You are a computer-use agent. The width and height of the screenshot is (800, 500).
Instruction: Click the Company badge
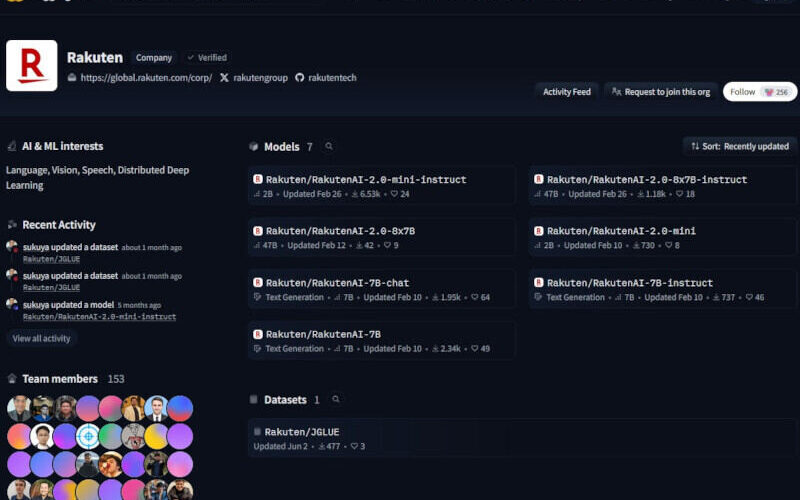coord(154,58)
